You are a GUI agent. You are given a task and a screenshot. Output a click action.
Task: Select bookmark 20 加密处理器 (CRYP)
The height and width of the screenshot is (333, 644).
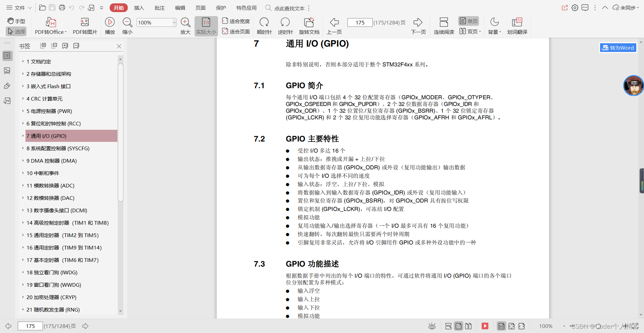(51, 297)
